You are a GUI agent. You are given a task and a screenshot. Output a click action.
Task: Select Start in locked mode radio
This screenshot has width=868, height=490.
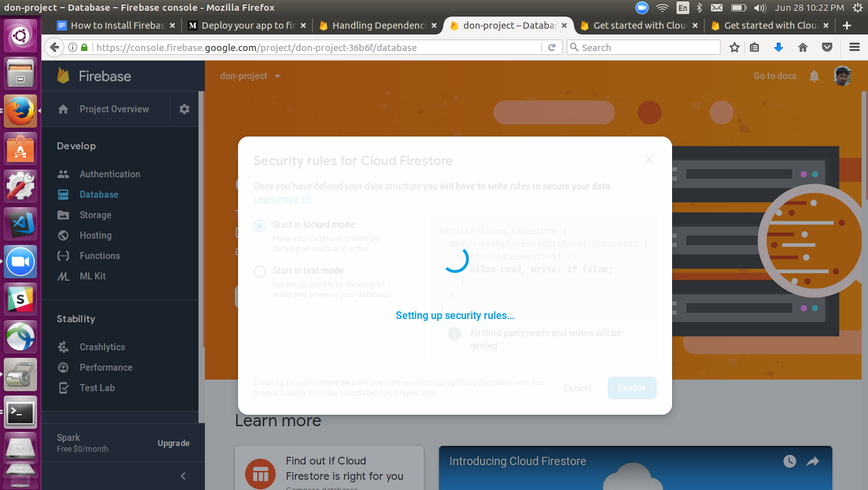260,225
